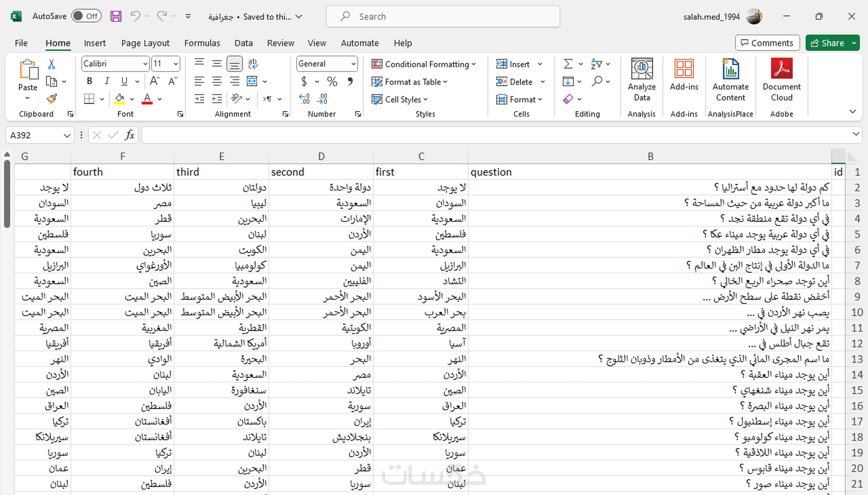Open the font name dropdown
The image size is (868, 495).
click(146, 64)
